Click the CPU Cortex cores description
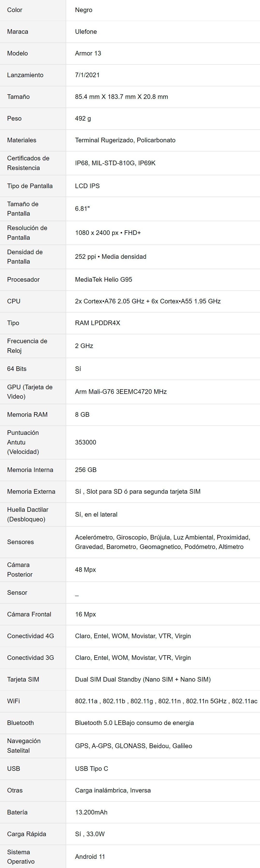The height and width of the screenshot is (868, 260). click(148, 301)
